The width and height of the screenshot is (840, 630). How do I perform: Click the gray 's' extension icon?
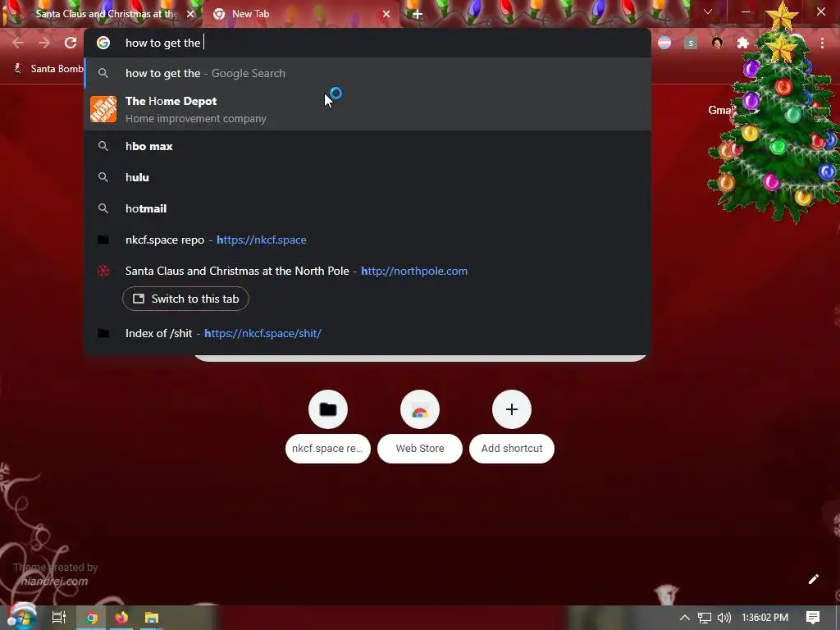click(x=691, y=43)
